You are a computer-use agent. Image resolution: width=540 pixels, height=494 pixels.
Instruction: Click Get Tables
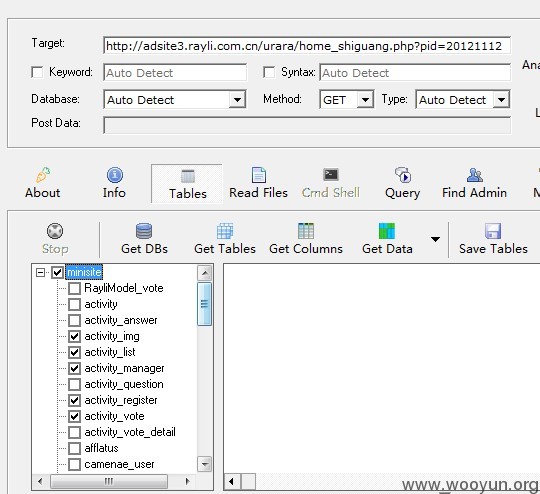(225, 239)
